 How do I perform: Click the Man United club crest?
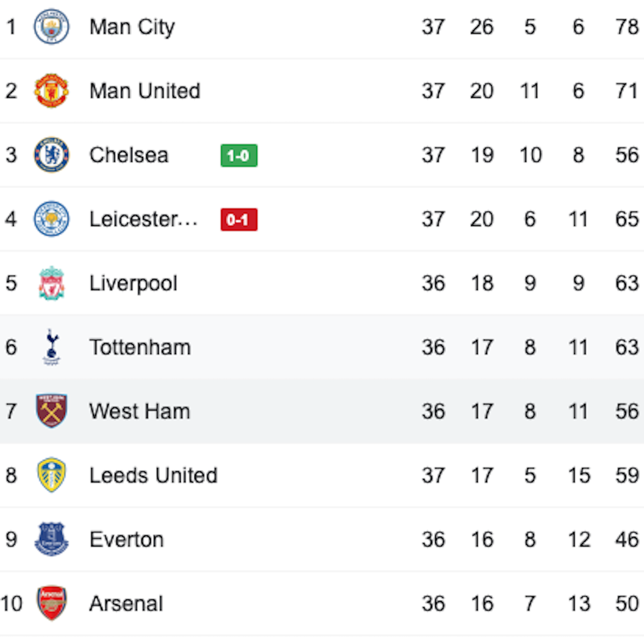pyautogui.click(x=52, y=91)
